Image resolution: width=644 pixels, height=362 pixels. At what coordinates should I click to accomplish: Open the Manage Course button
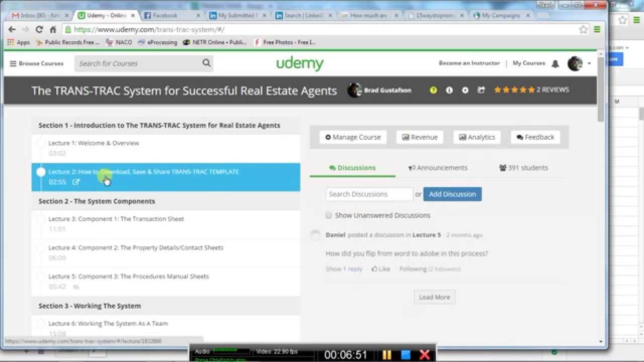pos(353,137)
